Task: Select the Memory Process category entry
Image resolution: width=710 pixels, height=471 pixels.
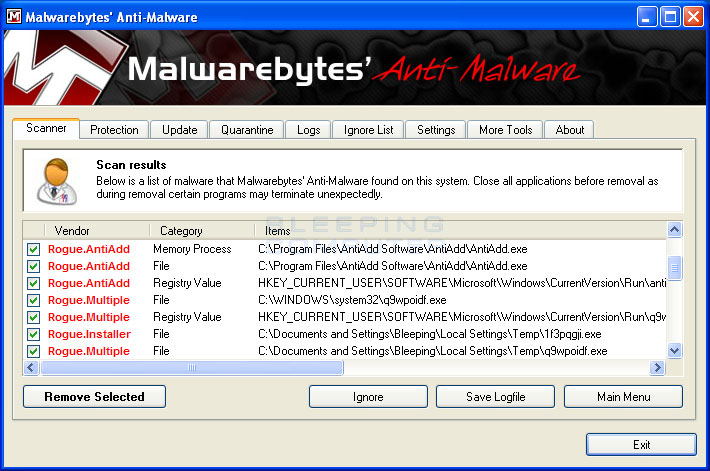Action: [x=192, y=249]
